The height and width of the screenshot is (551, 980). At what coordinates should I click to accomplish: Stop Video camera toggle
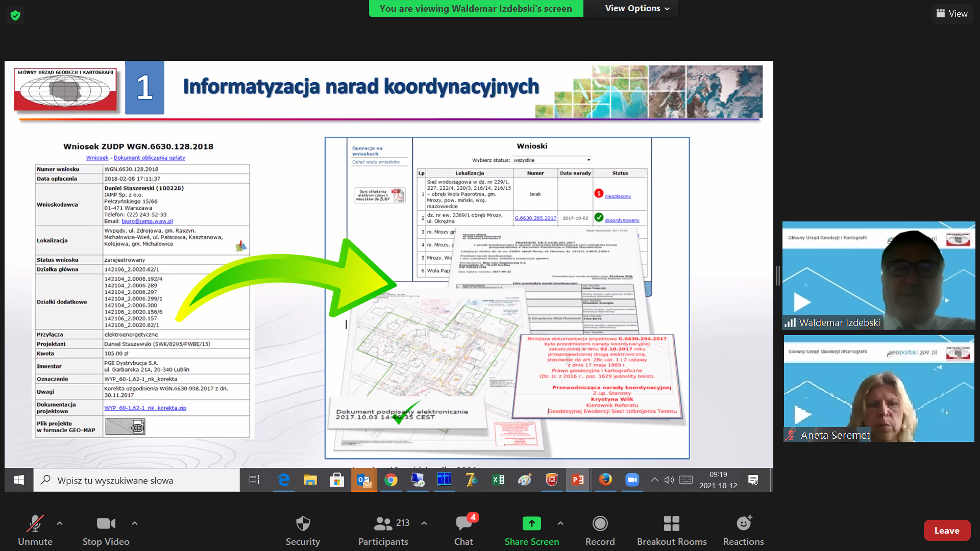coord(106,531)
